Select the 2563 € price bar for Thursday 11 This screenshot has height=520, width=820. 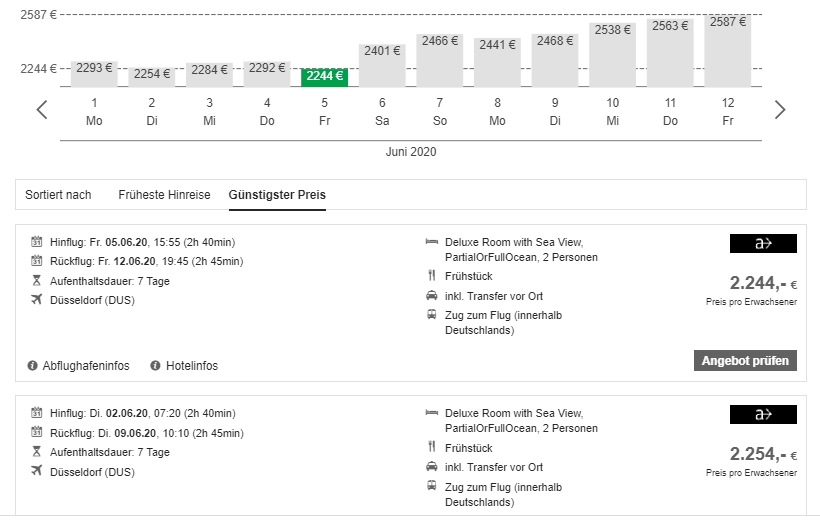click(x=670, y=53)
